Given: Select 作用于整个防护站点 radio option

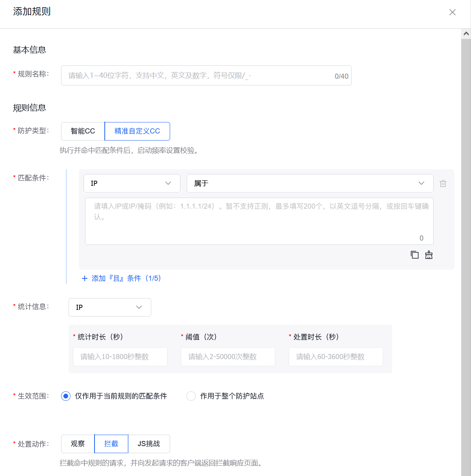Looking at the screenshot, I should pos(191,396).
